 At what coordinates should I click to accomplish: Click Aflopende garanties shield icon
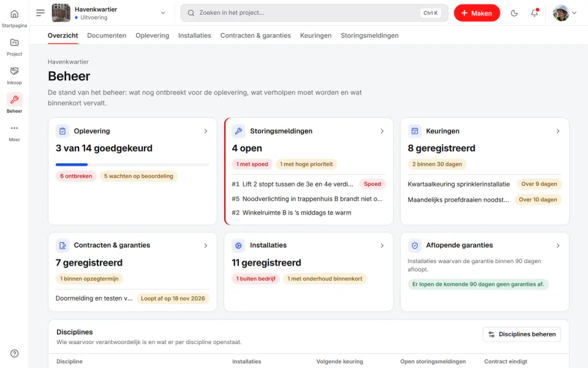tap(415, 245)
